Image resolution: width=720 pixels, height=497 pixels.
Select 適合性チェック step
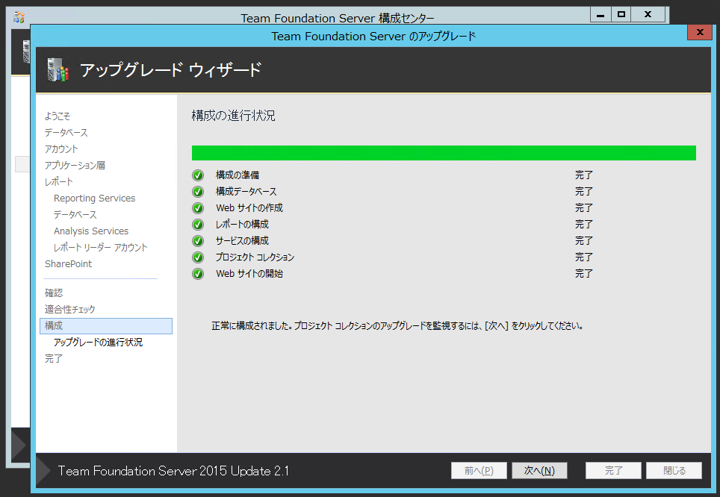[70, 310]
